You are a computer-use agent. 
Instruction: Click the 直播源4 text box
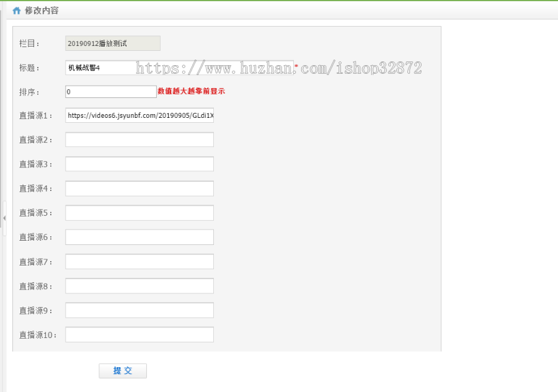[139, 189]
